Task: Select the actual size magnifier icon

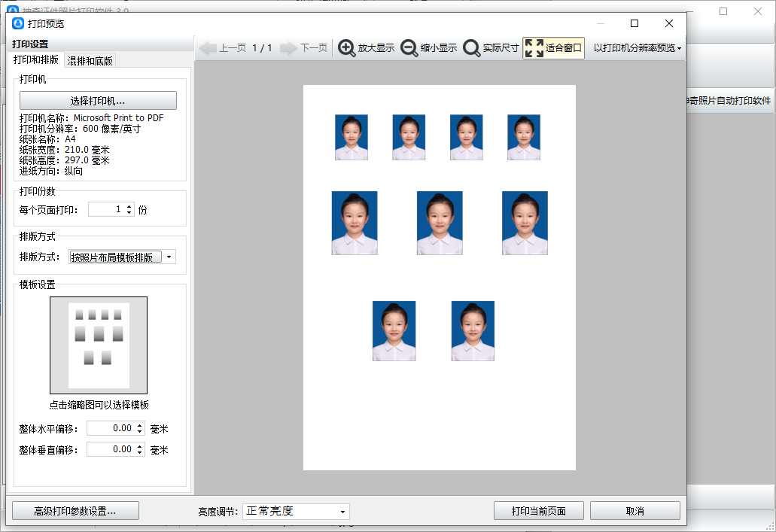Action: 472,48
